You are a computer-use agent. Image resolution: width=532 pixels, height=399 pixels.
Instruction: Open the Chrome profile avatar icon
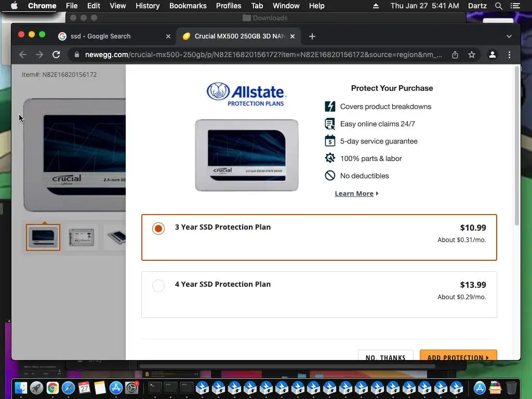(493, 55)
